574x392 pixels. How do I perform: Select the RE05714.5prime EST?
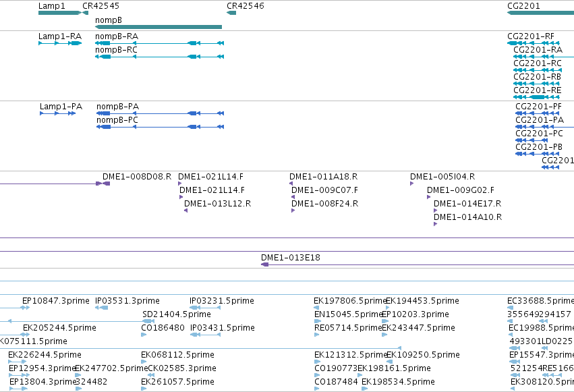pos(348,328)
